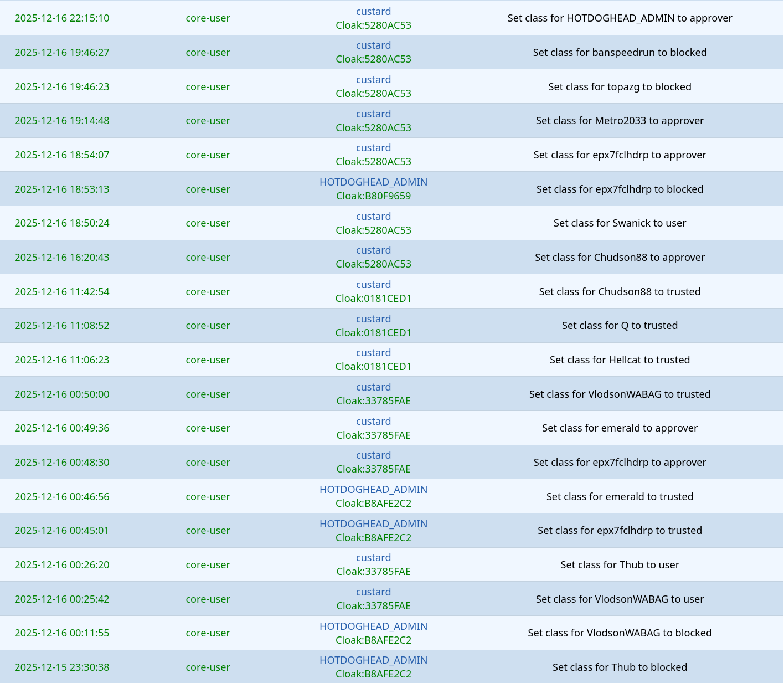The height and width of the screenshot is (683, 784).
Task: Click timestamp 2025-12-15 23:30:38
Action: coord(62,667)
